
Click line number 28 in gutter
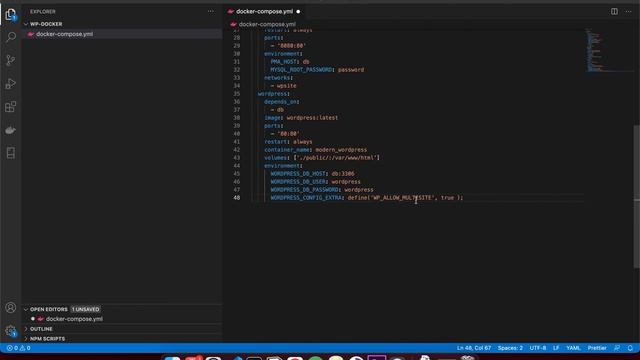point(237,38)
